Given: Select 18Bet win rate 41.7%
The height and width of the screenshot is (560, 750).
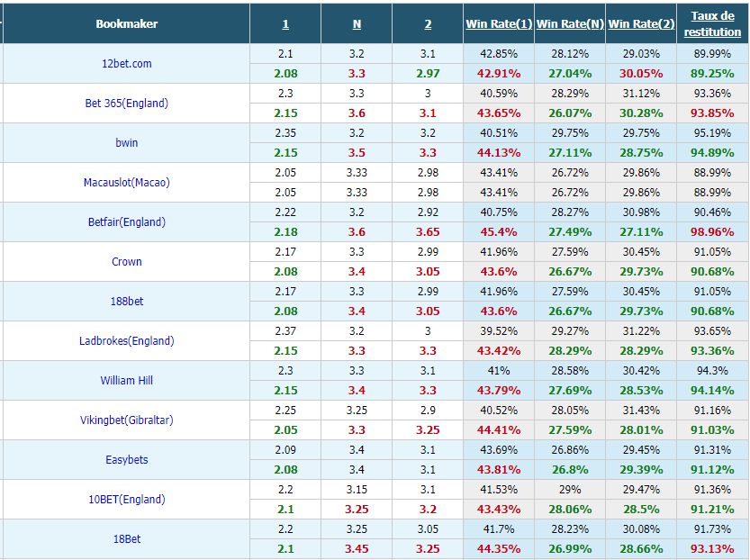Looking at the screenshot, I should [x=499, y=530].
